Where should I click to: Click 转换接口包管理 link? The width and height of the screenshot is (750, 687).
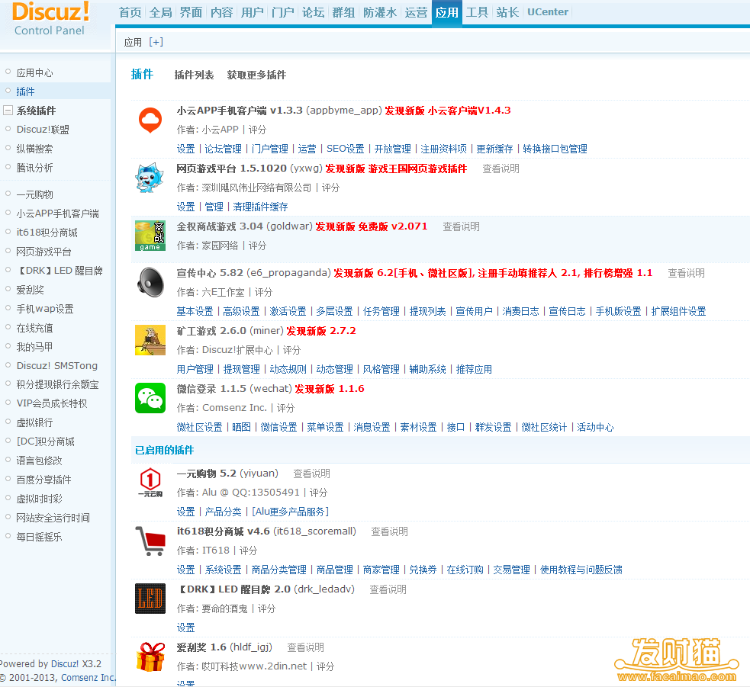555,149
